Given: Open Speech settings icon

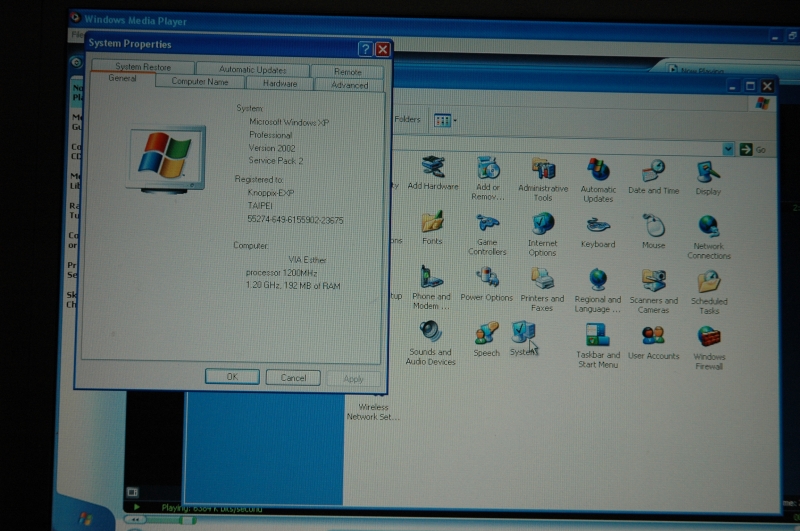Looking at the screenshot, I should (486, 339).
